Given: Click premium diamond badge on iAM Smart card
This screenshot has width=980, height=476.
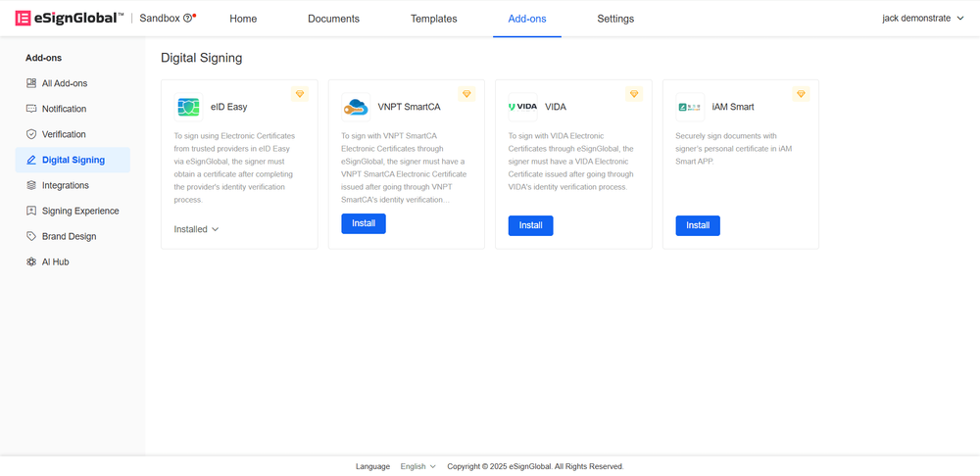Looking at the screenshot, I should point(801,94).
